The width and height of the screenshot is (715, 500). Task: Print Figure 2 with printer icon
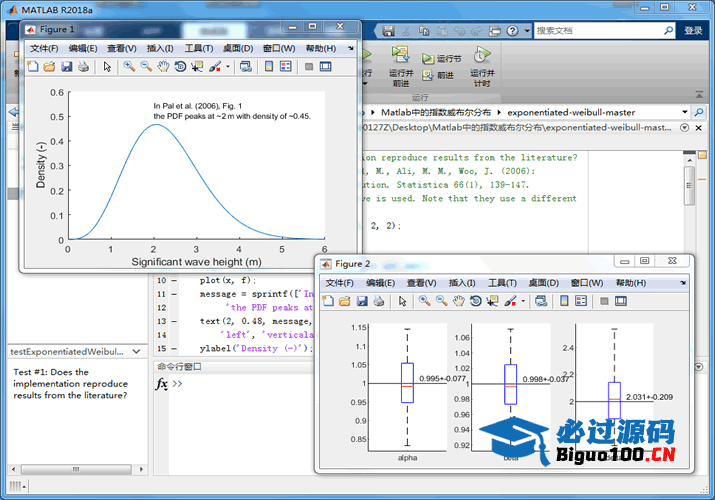[x=379, y=301]
